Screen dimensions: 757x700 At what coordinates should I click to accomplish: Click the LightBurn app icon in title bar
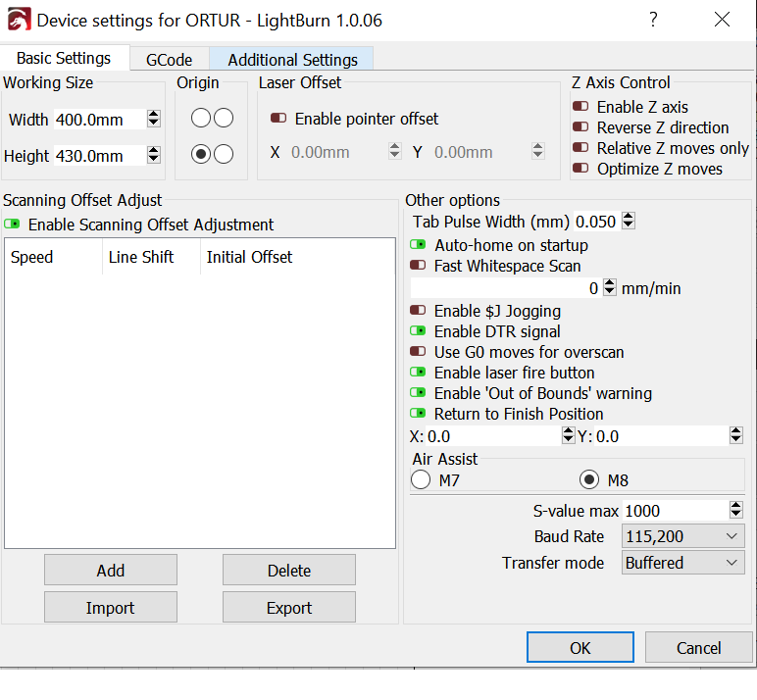pyautogui.click(x=20, y=20)
